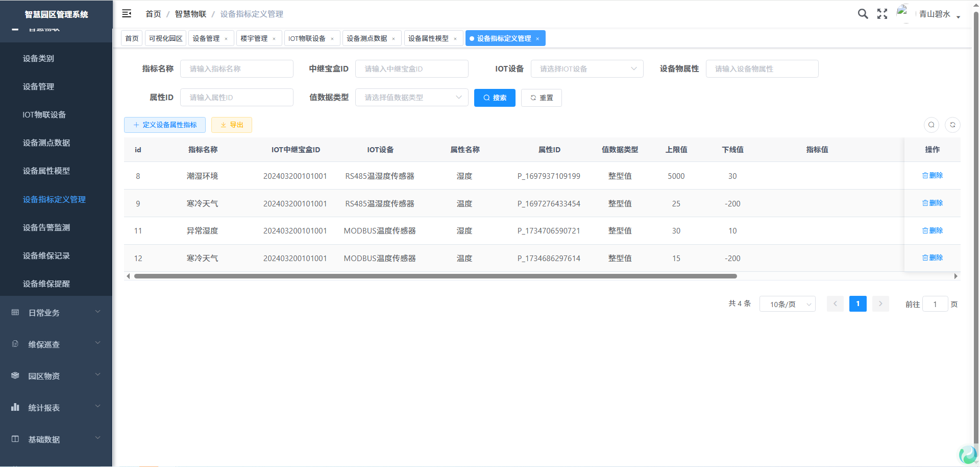Open 设备告警监测 in the sidebar
Screen dimensions: 980x467
coord(46,227)
